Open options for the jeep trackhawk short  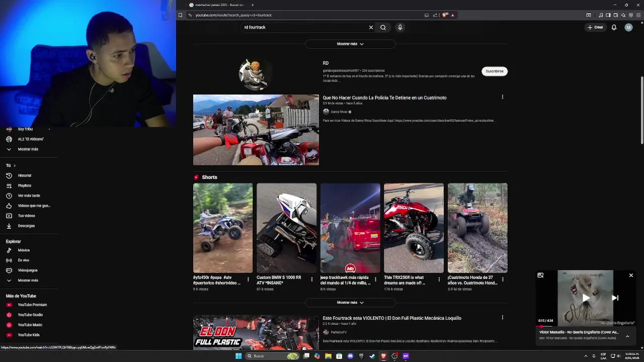pyautogui.click(x=375, y=280)
